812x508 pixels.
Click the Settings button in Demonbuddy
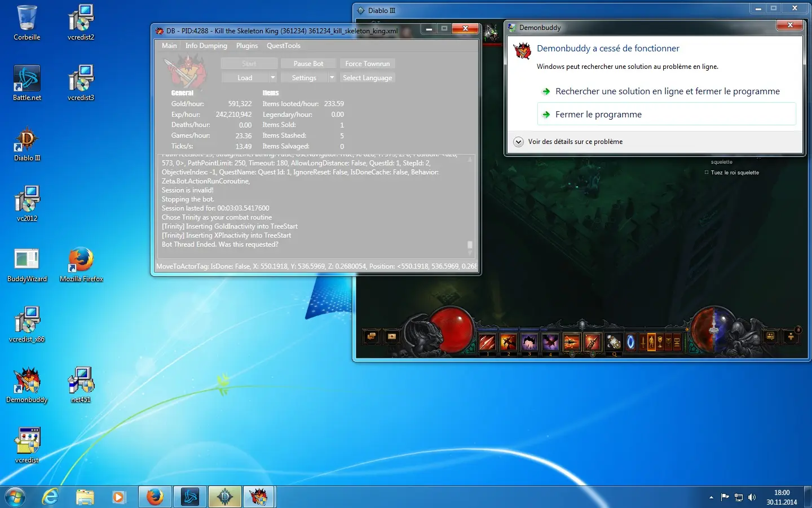304,78
